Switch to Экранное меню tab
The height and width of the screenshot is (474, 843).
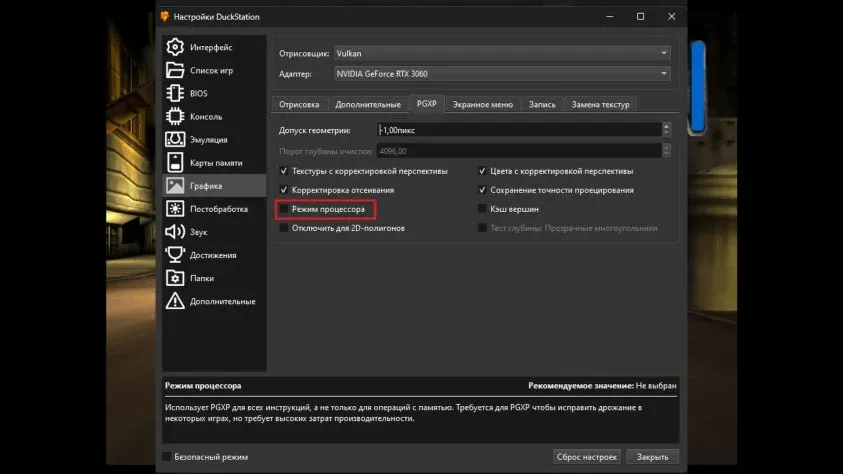tap(483, 104)
